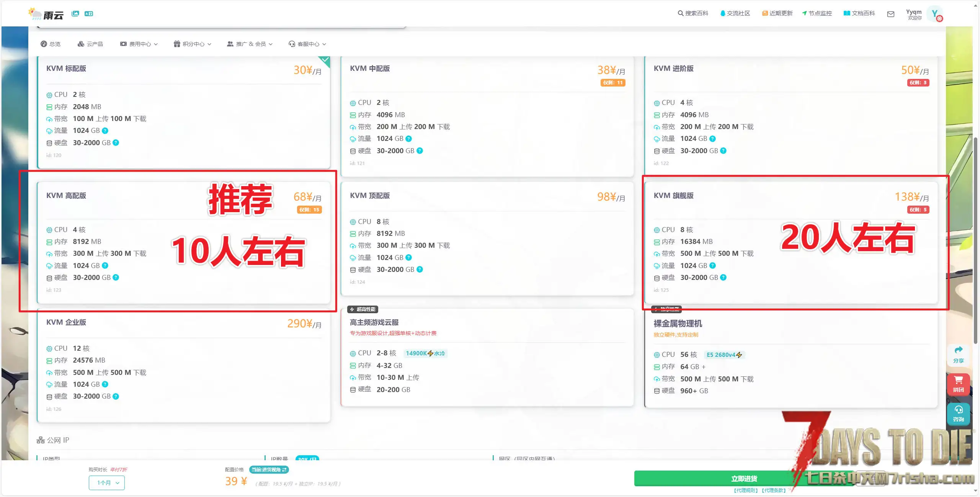The height and width of the screenshot is (497, 980).
Task: Open the 交流社区 community link
Action: point(735,13)
